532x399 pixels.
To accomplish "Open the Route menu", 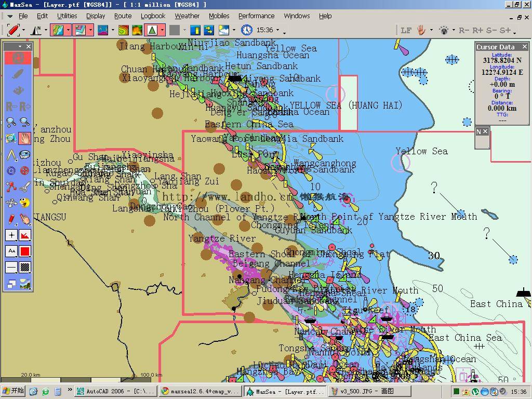I will (123, 16).
